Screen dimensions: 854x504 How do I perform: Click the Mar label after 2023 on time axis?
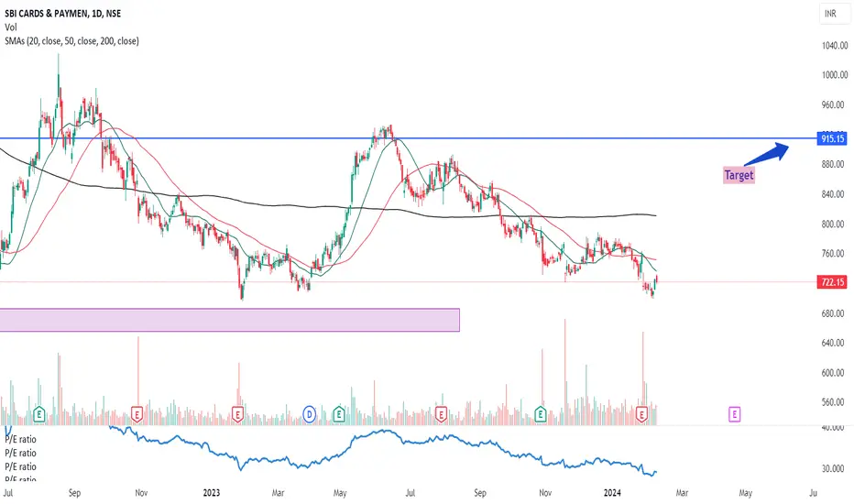coord(278,493)
